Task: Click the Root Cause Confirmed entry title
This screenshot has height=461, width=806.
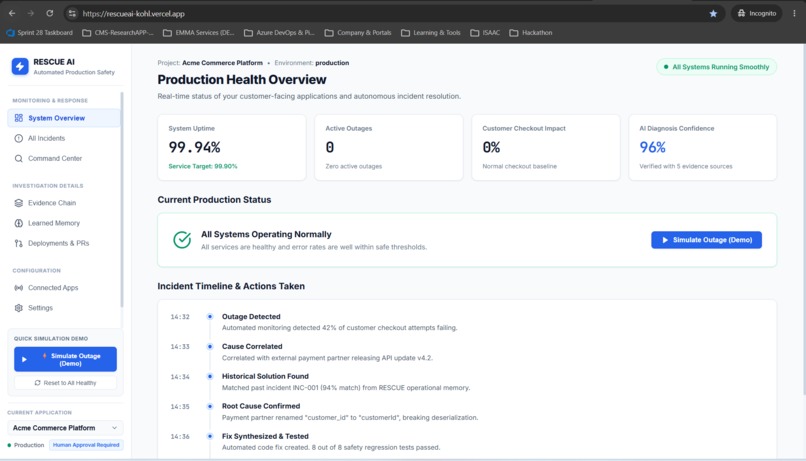Action: 261,406
